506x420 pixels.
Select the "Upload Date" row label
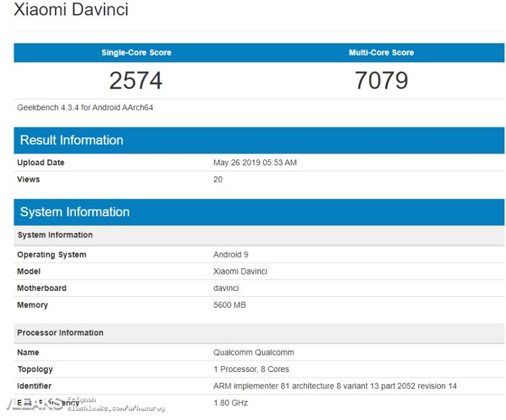[40, 163]
